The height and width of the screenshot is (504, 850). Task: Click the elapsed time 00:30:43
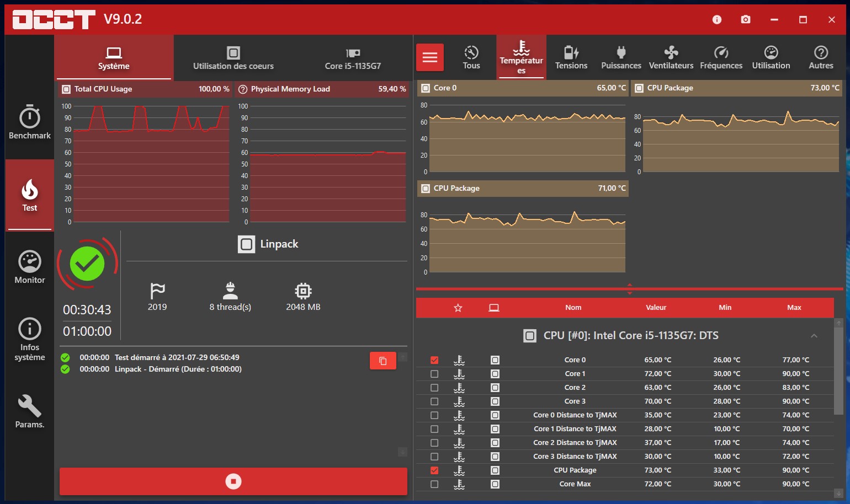point(87,310)
